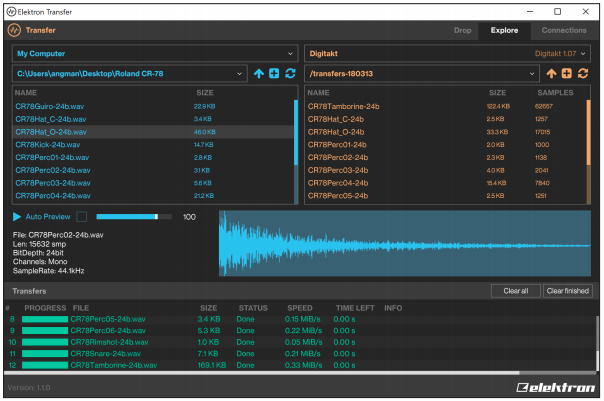Select CR78Perc04-24b.wav in local list
This screenshot has height=401, width=604.
click(153, 195)
